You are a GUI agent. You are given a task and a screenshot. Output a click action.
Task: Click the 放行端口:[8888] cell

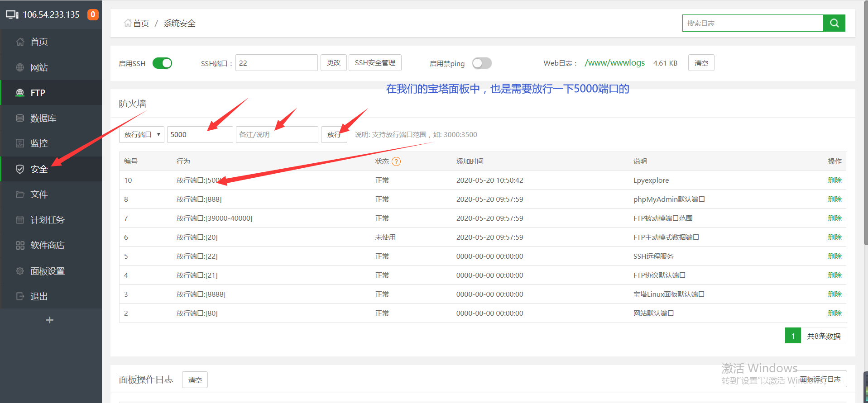tap(201, 294)
